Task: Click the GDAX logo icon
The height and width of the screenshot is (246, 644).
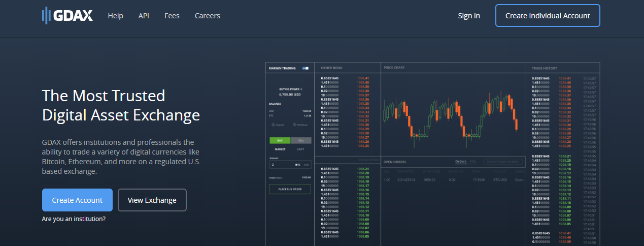Action: tap(47, 16)
